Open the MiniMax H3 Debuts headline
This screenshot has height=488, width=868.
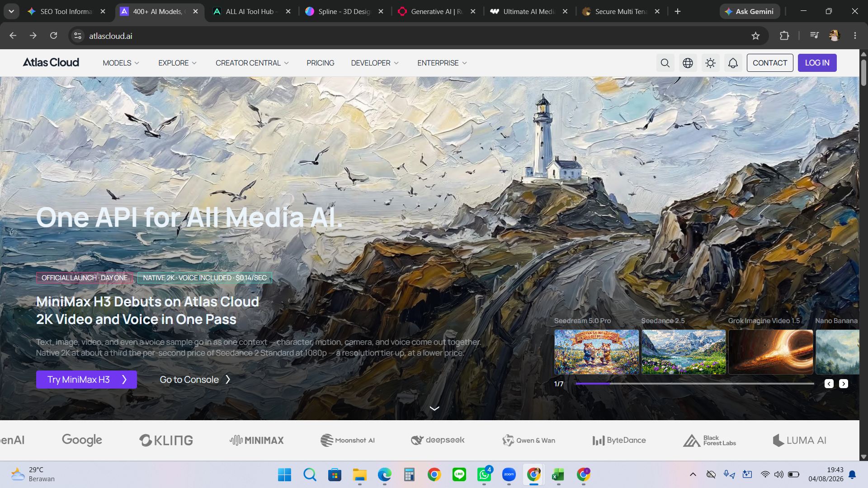point(147,310)
